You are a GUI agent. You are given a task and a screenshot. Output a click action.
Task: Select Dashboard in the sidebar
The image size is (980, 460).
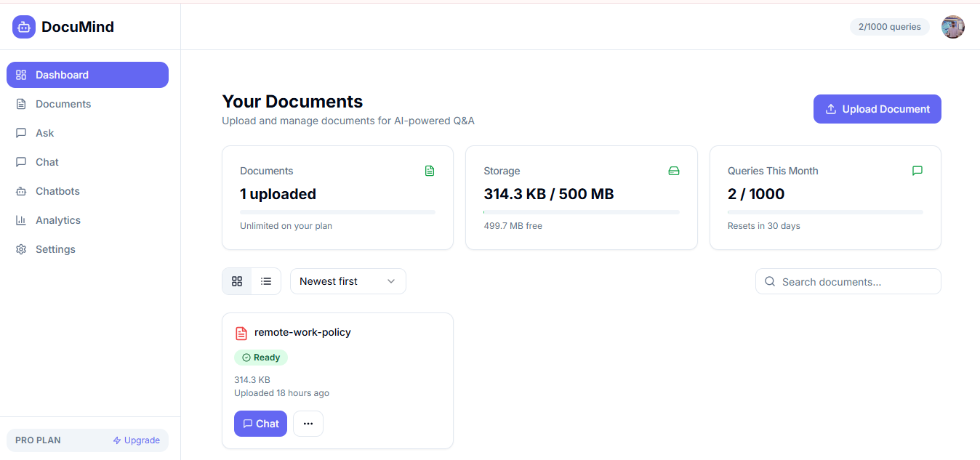62,74
